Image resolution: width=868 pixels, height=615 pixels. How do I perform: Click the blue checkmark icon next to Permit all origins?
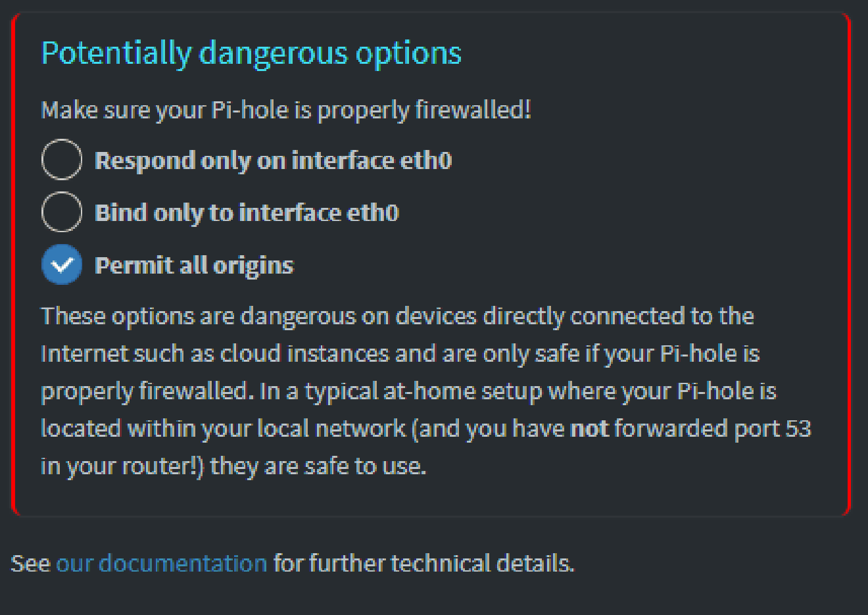pyautogui.click(x=61, y=264)
